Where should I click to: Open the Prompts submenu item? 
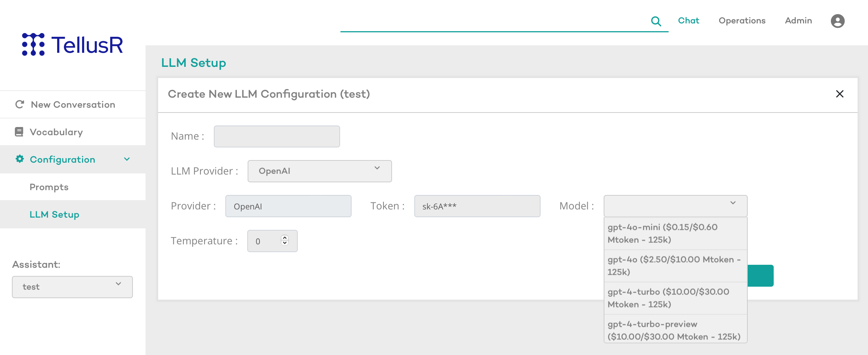coord(49,187)
